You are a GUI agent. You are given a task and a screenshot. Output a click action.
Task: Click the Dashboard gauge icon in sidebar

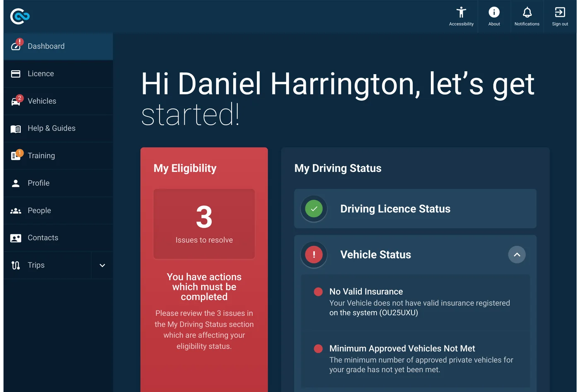(16, 46)
